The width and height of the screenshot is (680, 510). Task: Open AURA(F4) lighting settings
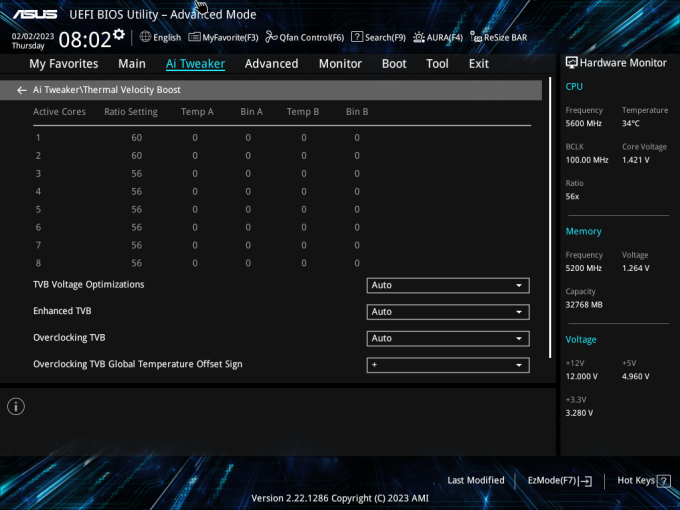pos(438,37)
